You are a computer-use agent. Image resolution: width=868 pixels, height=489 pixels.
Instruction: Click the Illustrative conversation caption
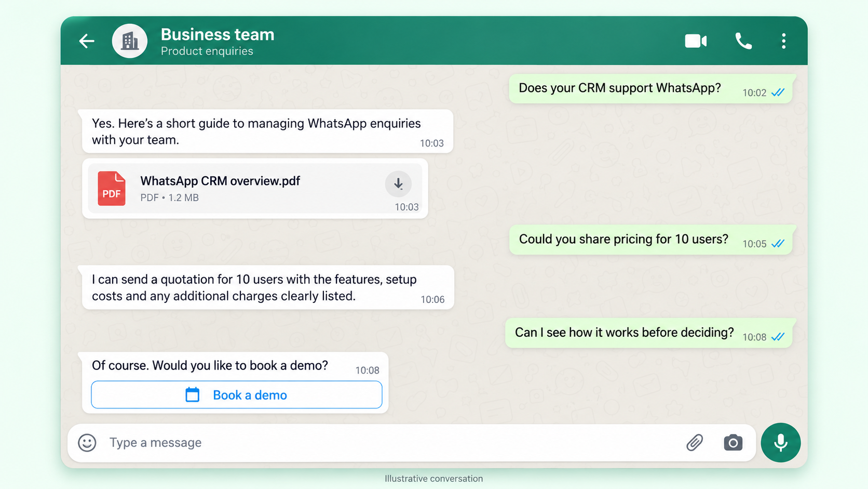[x=434, y=479]
